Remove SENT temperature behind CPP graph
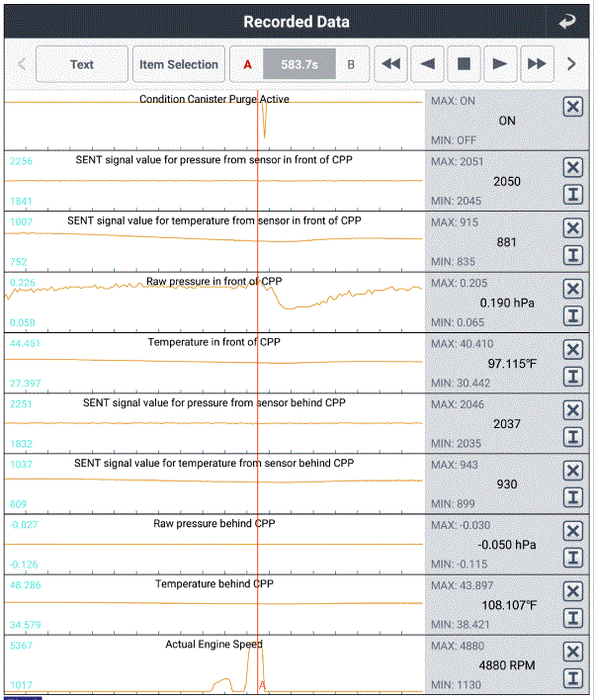Image resolution: width=594 pixels, height=700 pixels. click(573, 471)
